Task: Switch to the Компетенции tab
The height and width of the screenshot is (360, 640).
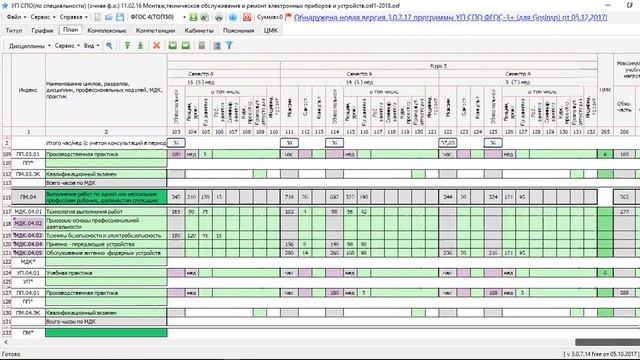Action: pyautogui.click(x=155, y=31)
